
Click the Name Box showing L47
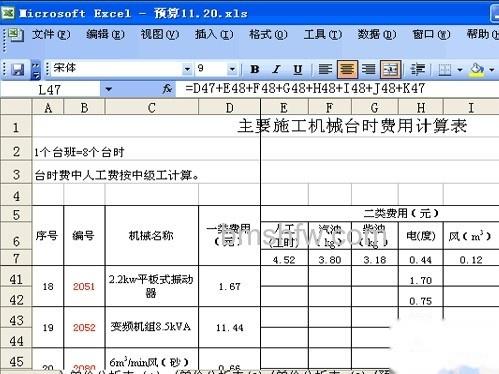click(x=50, y=90)
